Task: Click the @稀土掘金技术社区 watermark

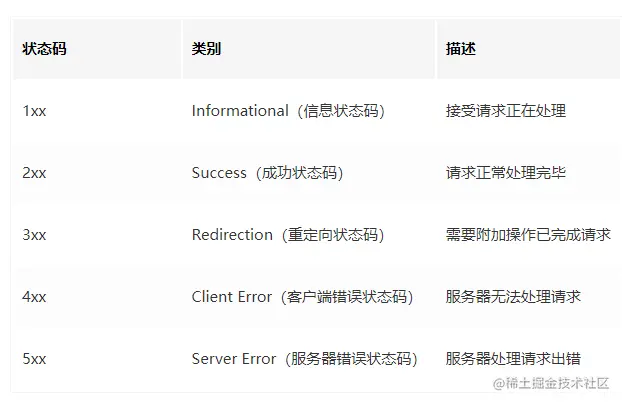Action: (x=551, y=383)
